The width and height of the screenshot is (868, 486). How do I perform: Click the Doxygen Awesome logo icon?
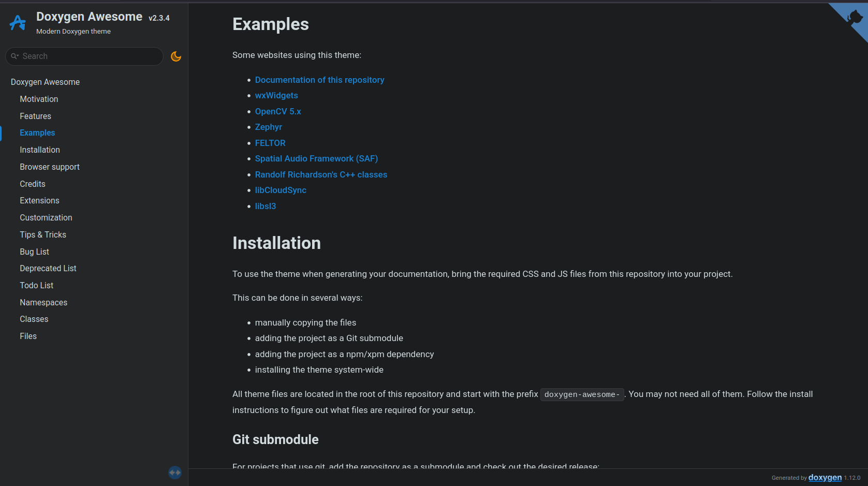point(18,23)
